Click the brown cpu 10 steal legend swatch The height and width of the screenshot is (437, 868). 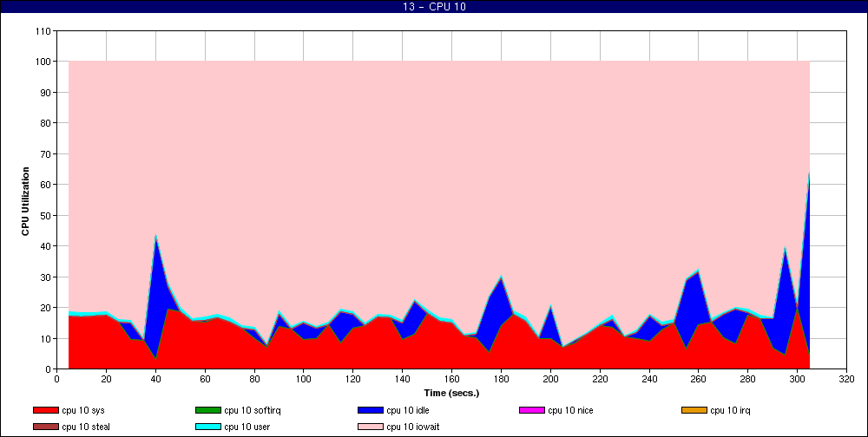point(45,427)
